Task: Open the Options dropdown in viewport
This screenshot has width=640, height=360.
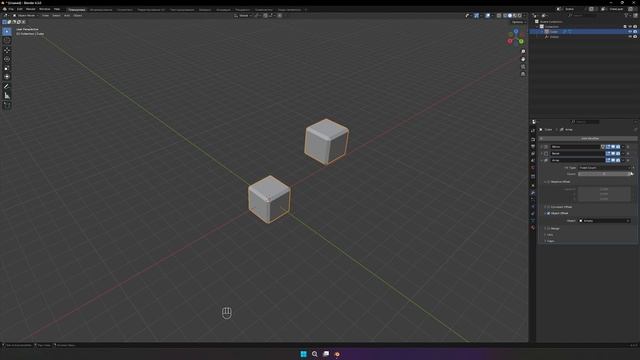Action: pos(518,22)
